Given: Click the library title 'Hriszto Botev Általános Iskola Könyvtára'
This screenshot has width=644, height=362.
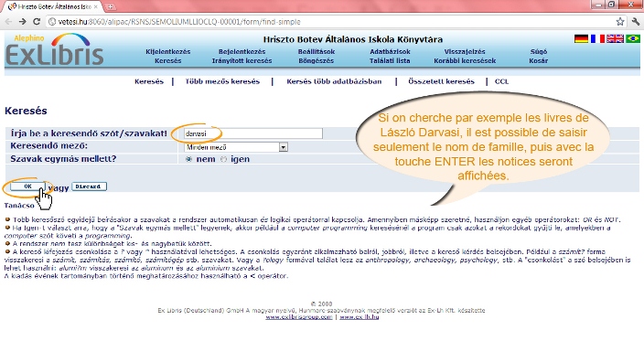Looking at the screenshot, I should point(353,39).
